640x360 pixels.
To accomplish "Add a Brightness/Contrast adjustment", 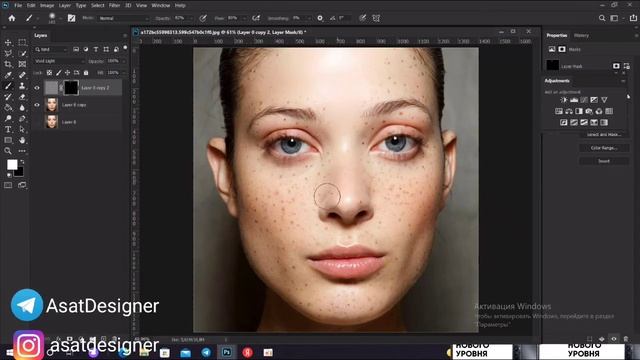I will coord(564,100).
